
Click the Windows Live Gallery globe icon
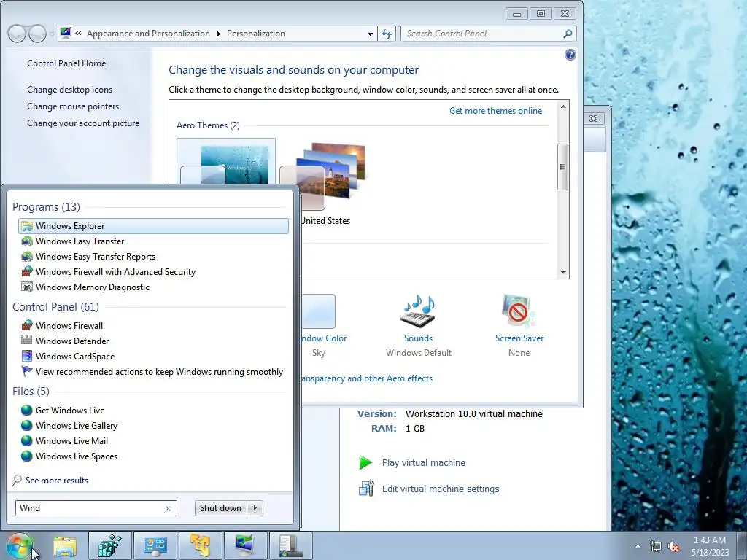(27, 425)
